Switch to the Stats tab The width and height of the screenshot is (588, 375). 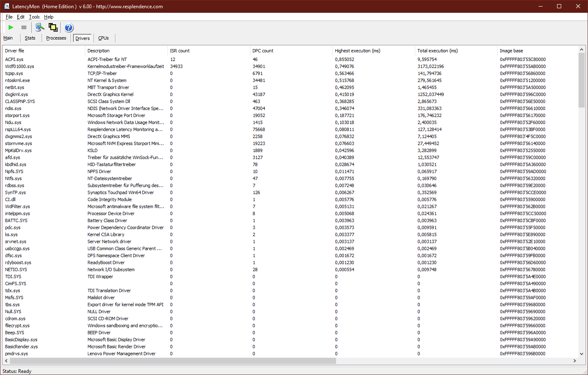pos(30,38)
